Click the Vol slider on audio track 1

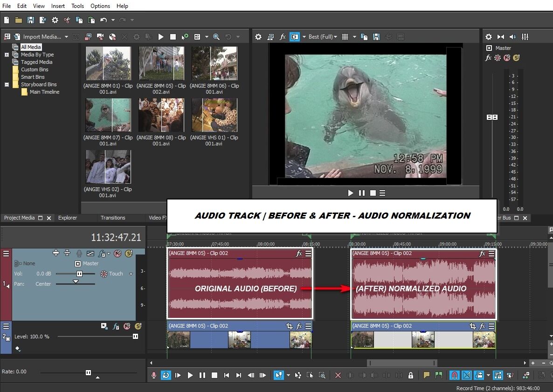tap(79, 274)
